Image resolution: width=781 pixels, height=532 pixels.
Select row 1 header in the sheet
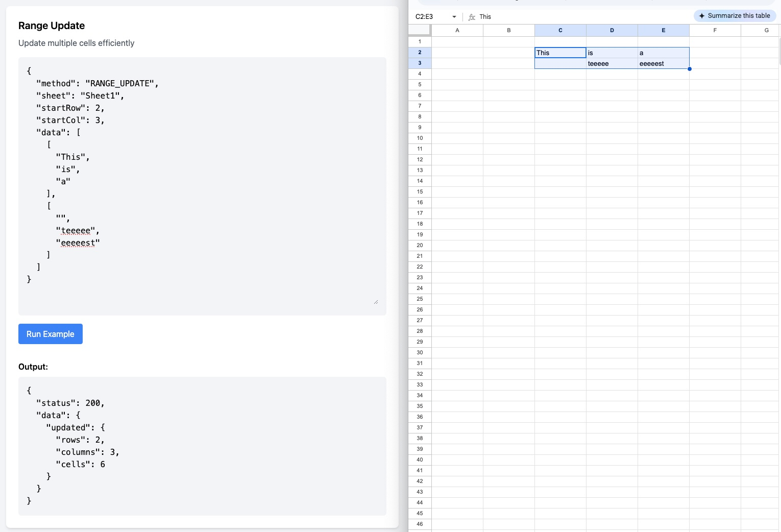[x=420, y=42]
